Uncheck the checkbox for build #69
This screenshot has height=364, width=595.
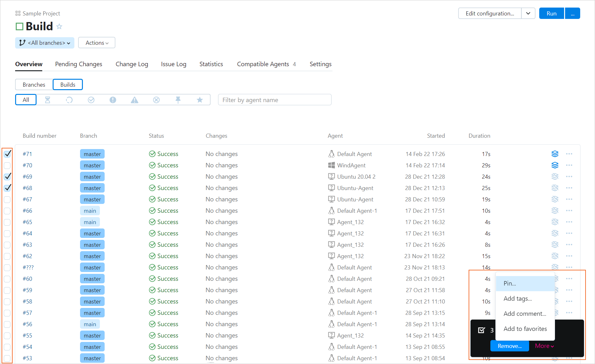(8, 176)
